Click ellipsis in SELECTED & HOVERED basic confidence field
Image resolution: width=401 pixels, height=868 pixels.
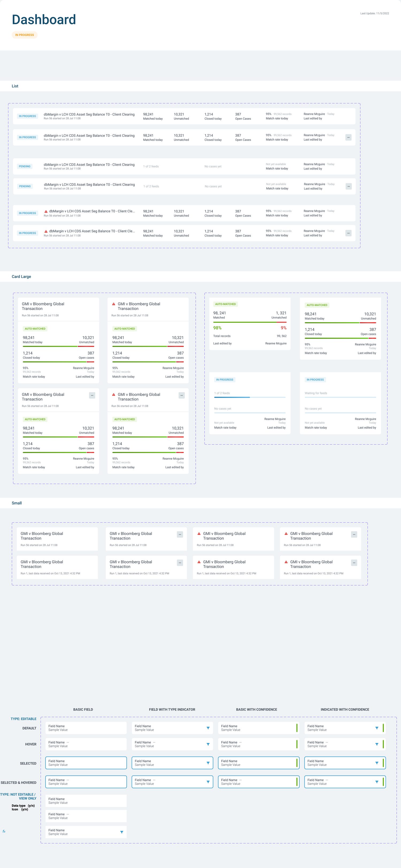tap(240, 780)
